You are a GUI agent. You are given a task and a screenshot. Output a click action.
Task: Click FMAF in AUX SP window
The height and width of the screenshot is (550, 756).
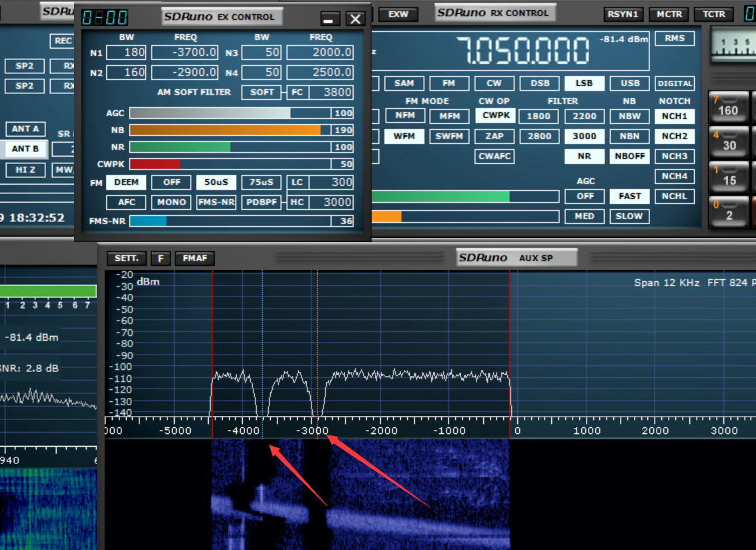click(195, 259)
